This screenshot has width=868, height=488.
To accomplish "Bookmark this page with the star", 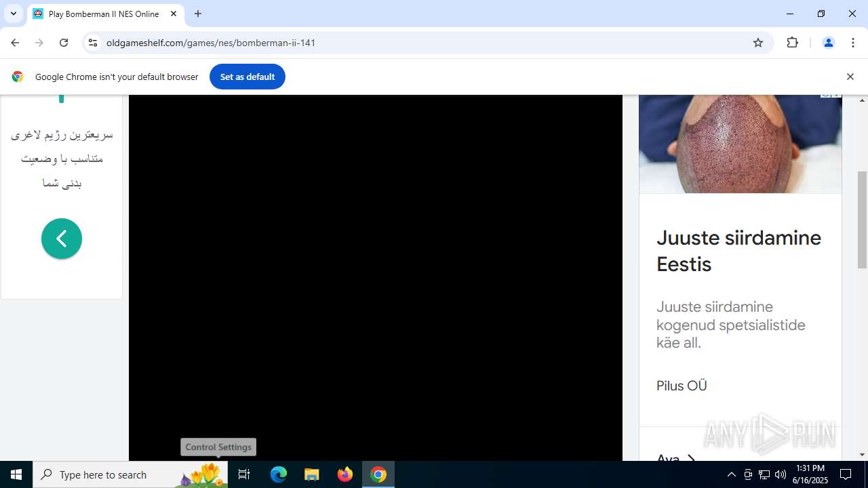I will click(758, 43).
